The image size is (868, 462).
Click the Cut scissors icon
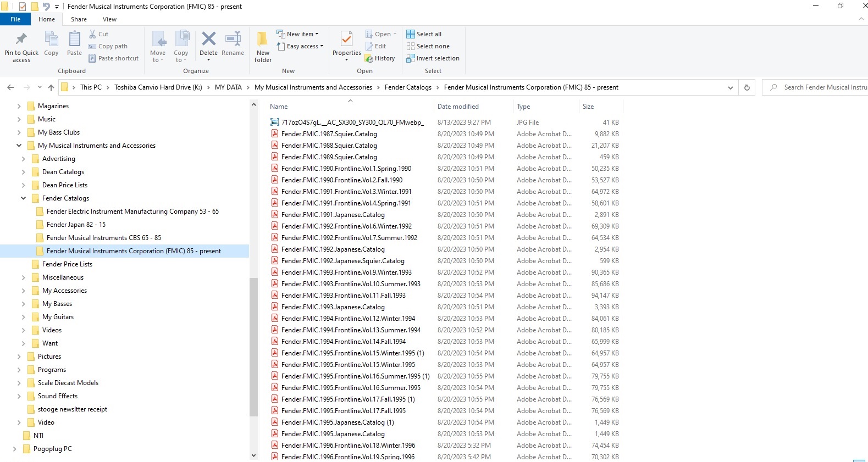point(92,34)
